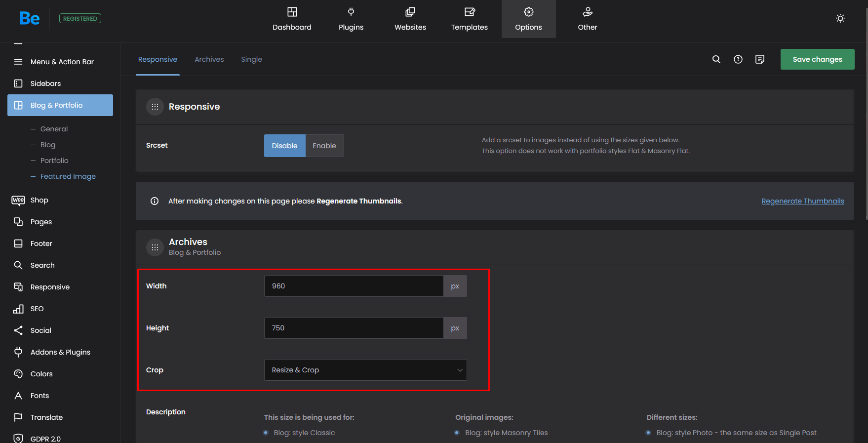The height and width of the screenshot is (443, 868).
Task: Open the Templates section
Action: pyautogui.click(x=470, y=19)
